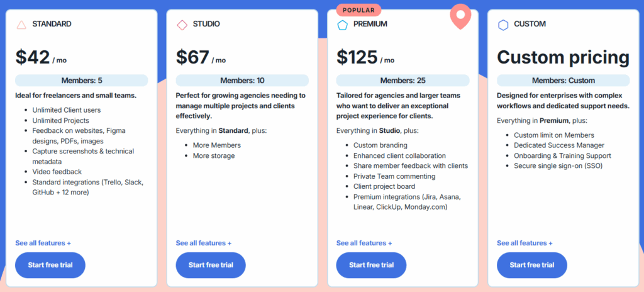Click the Members: 5 badge
The image size is (644, 292).
81,81
